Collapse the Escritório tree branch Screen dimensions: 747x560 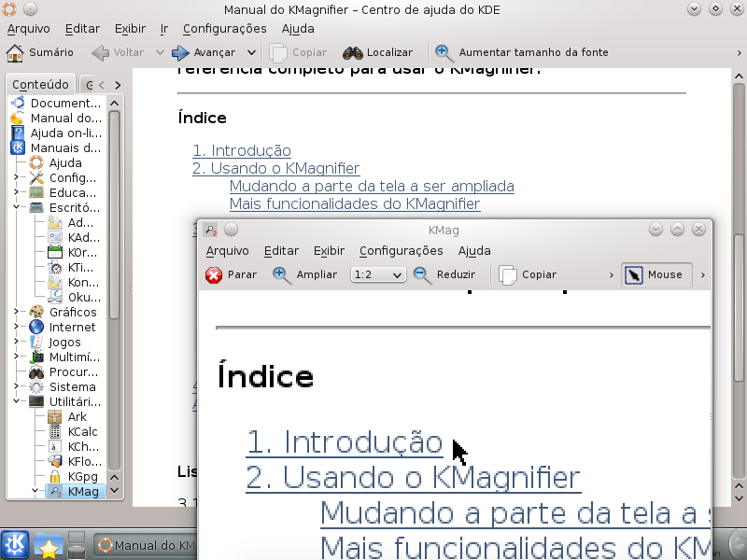18,208
